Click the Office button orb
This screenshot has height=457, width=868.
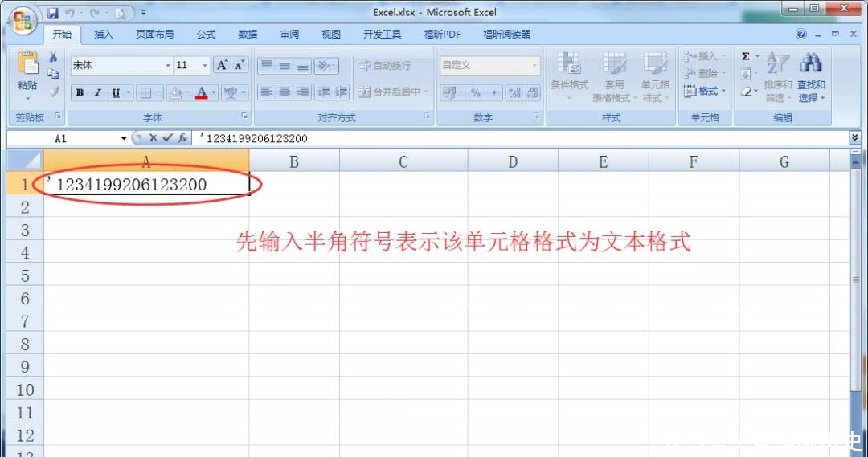tap(23, 22)
